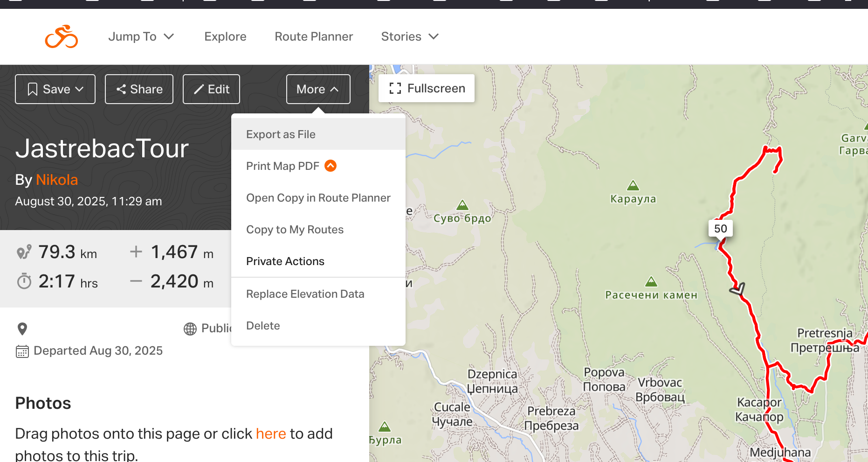Open the Route Planner page

[x=314, y=36]
